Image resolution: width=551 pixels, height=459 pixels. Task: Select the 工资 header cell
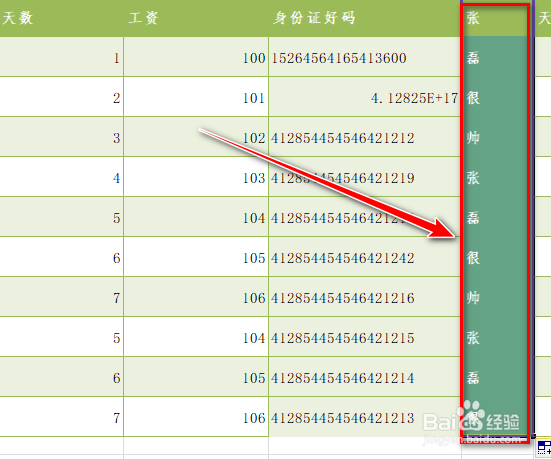(x=196, y=18)
